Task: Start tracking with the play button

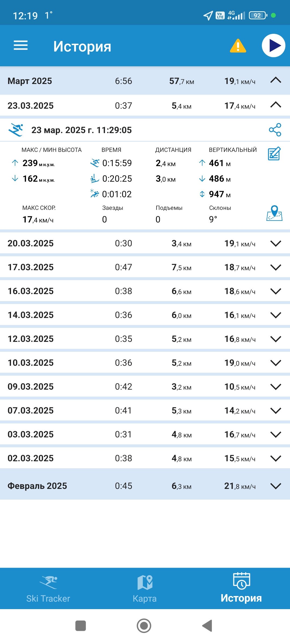Action: click(x=273, y=46)
